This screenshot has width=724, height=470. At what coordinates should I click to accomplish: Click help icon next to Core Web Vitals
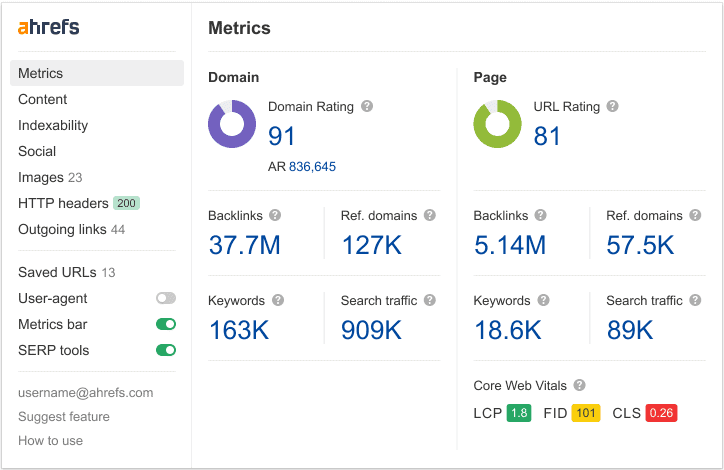click(x=579, y=385)
